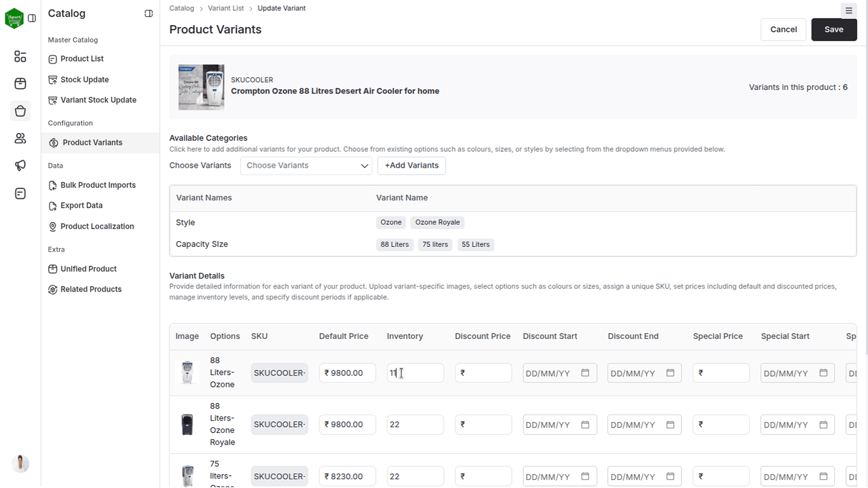This screenshot has height=488, width=868.
Task: Focus the Discount Price field of Ozone Royale row
Action: pos(483,425)
